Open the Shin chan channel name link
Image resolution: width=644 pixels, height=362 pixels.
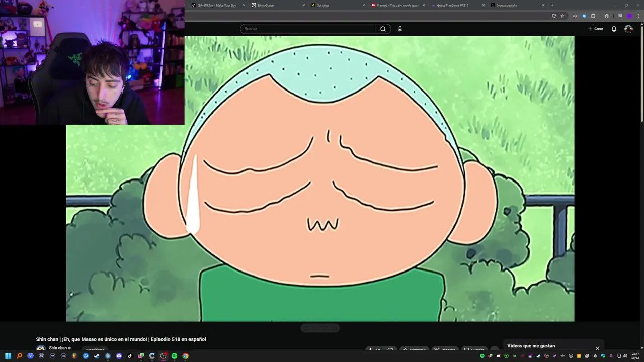pos(58,348)
